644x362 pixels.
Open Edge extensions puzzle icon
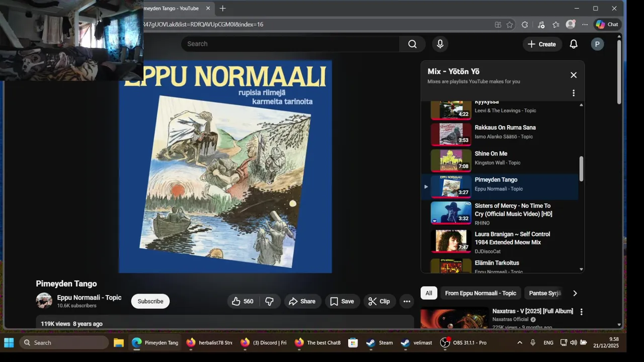point(525,24)
